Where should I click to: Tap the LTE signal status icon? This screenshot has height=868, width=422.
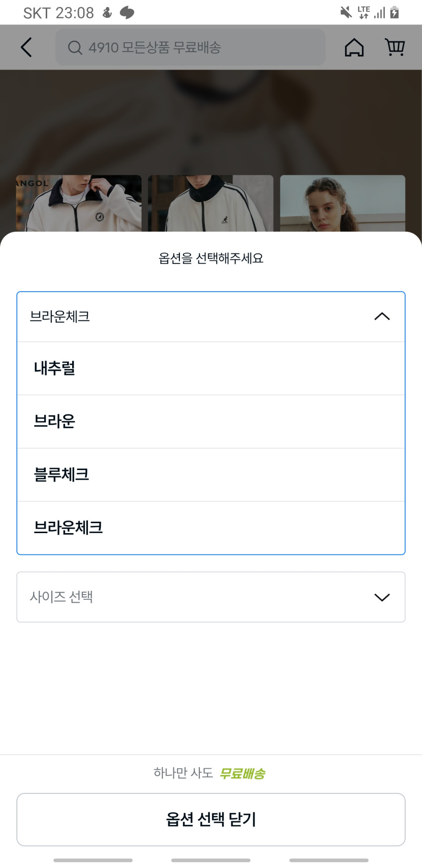364,12
